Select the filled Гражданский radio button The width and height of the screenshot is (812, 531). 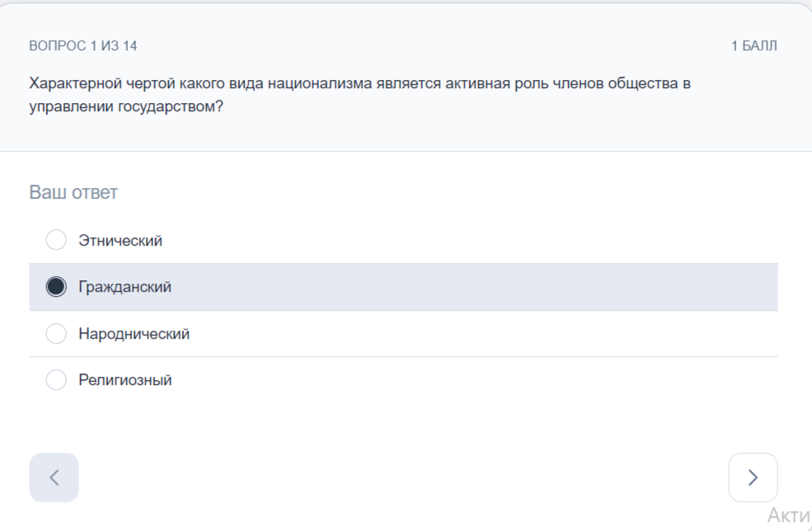click(56, 286)
